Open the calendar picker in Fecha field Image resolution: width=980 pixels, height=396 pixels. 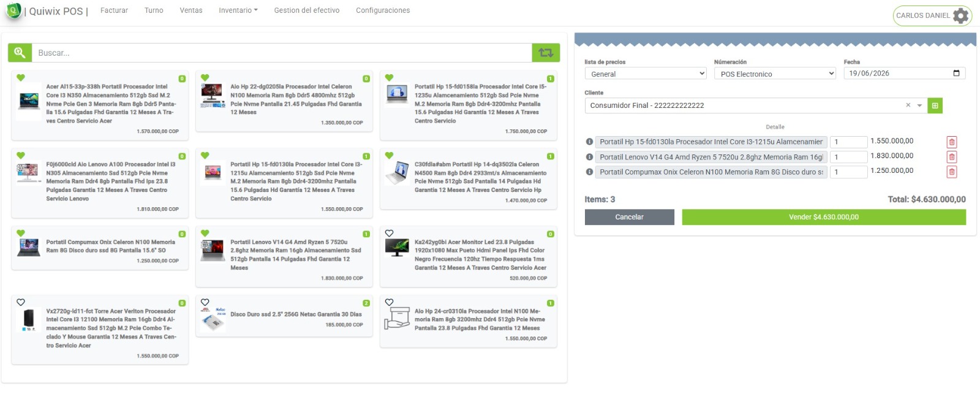pyautogui.click(x=957, y=74)
